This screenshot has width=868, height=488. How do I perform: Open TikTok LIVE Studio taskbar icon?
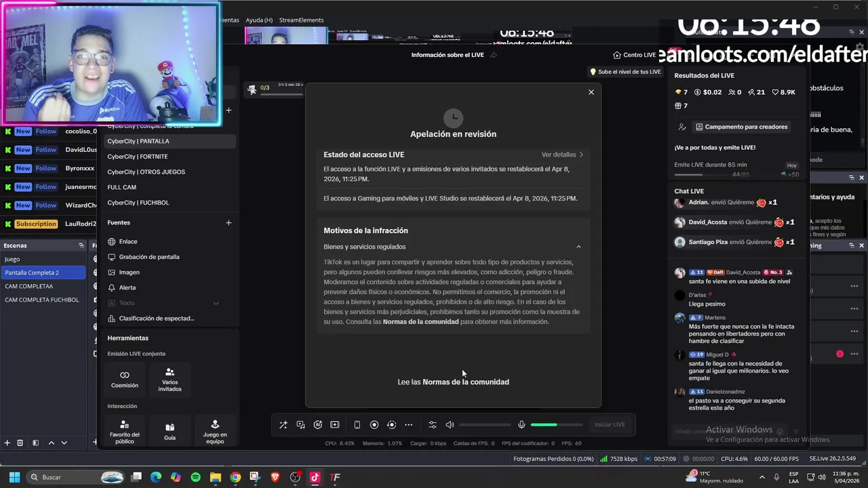pos(315,477)
